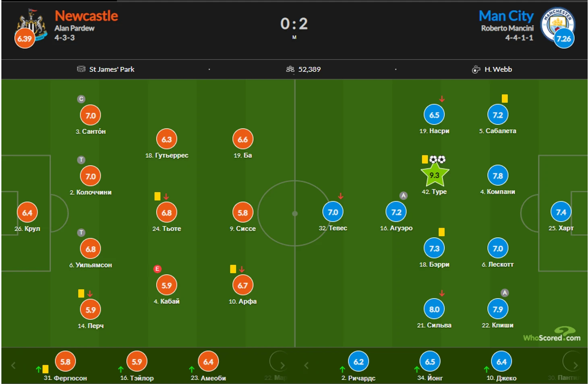Click the red E badge above Кабай
The image size is (588, 384).
click(x=157, y=269)
